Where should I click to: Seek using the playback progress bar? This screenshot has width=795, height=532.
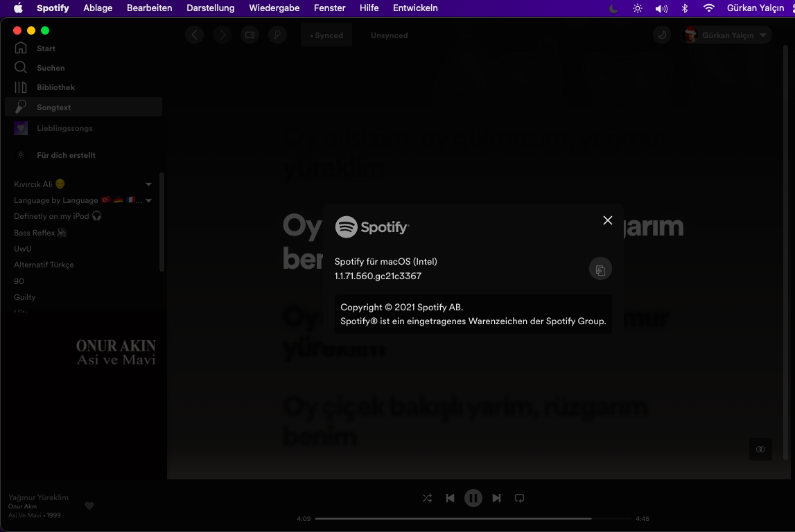471,518
